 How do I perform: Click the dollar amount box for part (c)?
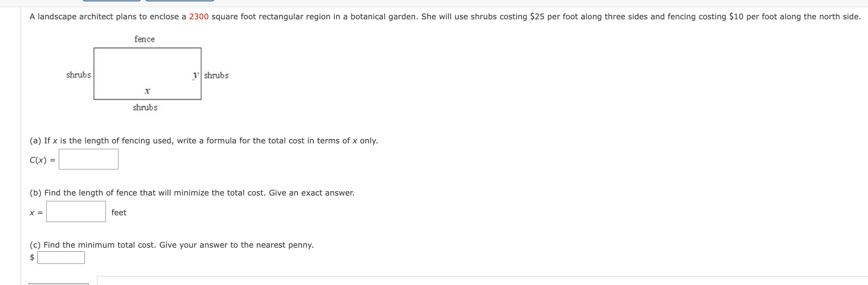tap(61, 258)
